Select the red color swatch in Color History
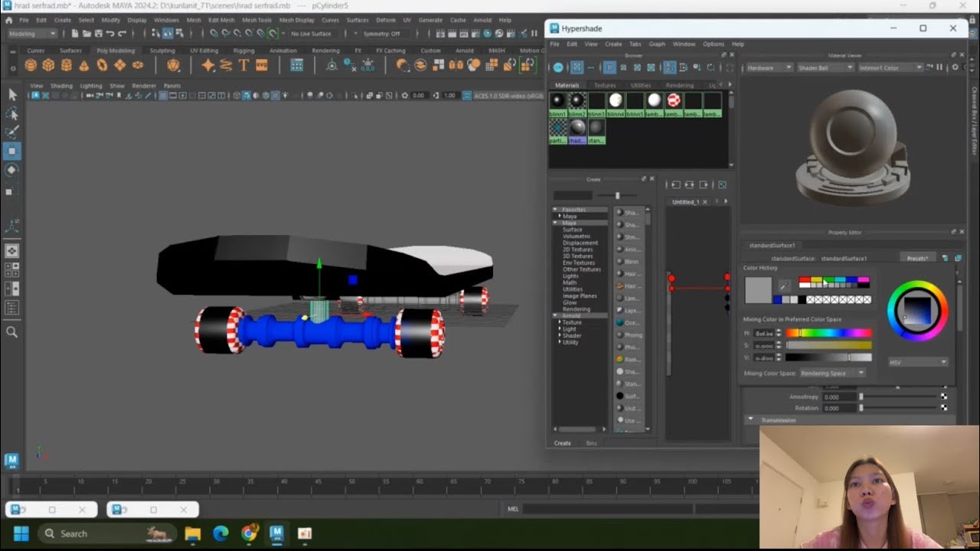Viewport: 980px width, 551px height. coord(804,281)
